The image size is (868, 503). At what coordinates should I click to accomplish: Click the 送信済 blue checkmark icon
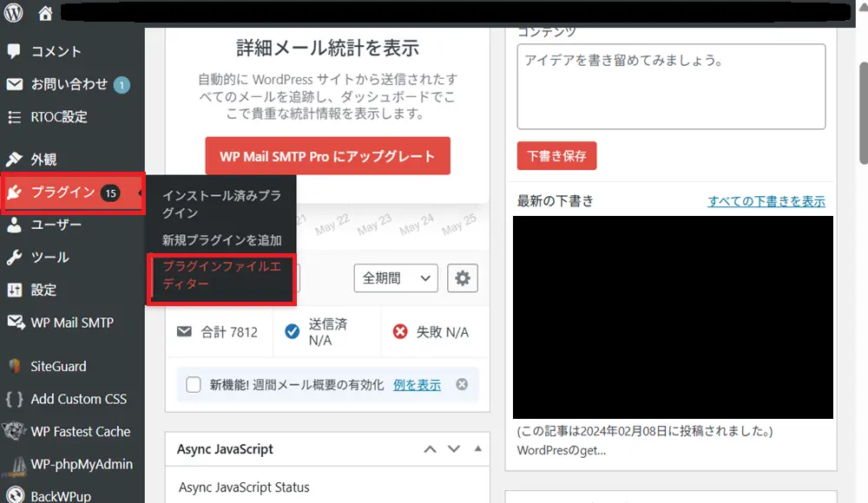292,331
